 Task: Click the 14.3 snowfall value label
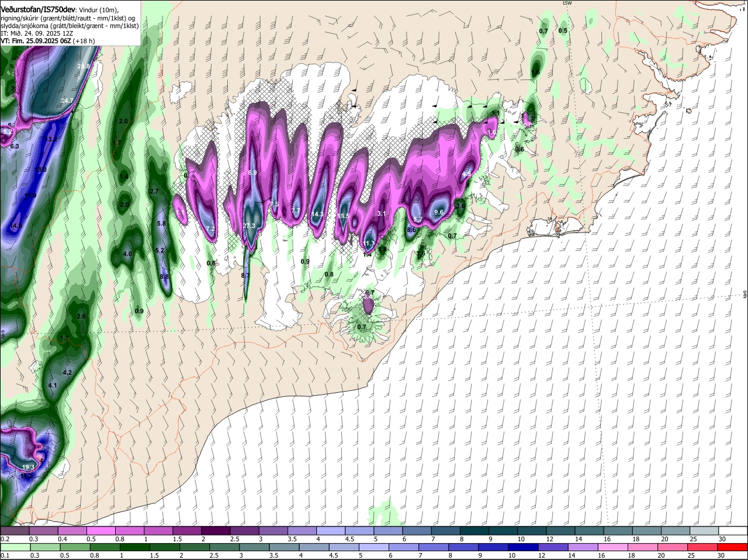pos(317,215)
